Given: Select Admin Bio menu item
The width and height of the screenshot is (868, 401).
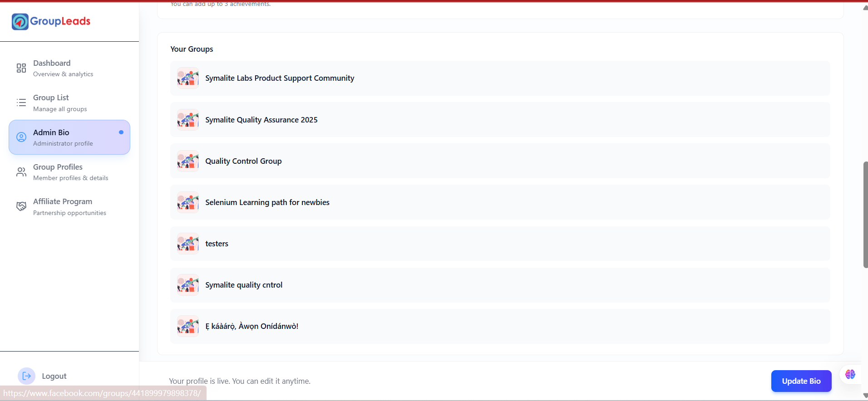Looking at the screenshot, I should click(x=69, y=137).
